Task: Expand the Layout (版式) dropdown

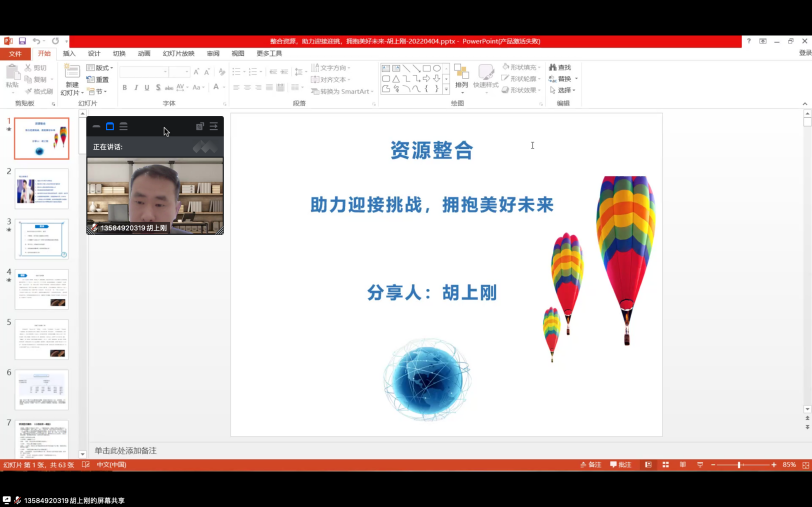Action: [99, 67]
